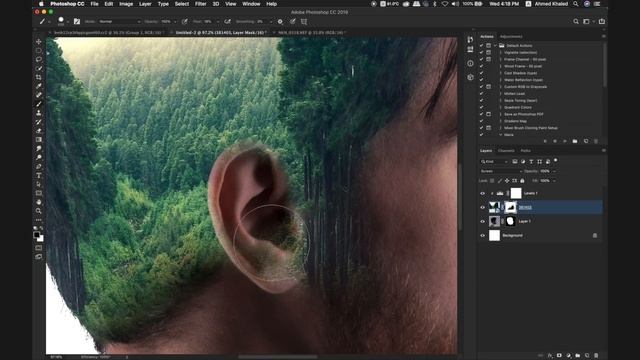Viewport: 640px width, 360px height.
Task: Open layer filter Kind dropdown
Action: [x=494, y=162]
